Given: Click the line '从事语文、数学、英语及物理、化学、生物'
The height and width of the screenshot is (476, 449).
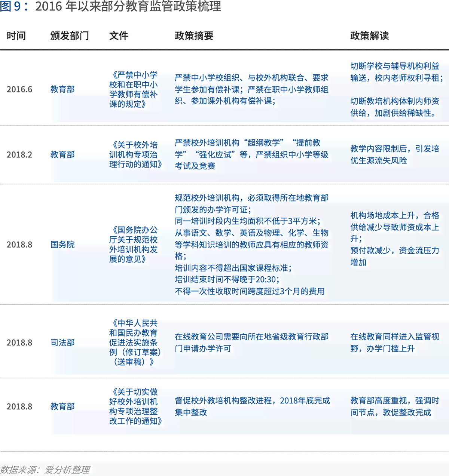Looking at the screenshot, I should click(x=251, y=233).
